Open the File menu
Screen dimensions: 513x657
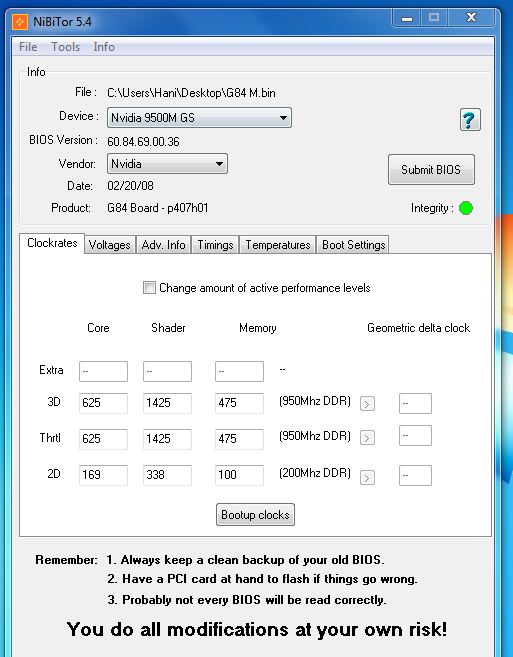click(28, 47)
